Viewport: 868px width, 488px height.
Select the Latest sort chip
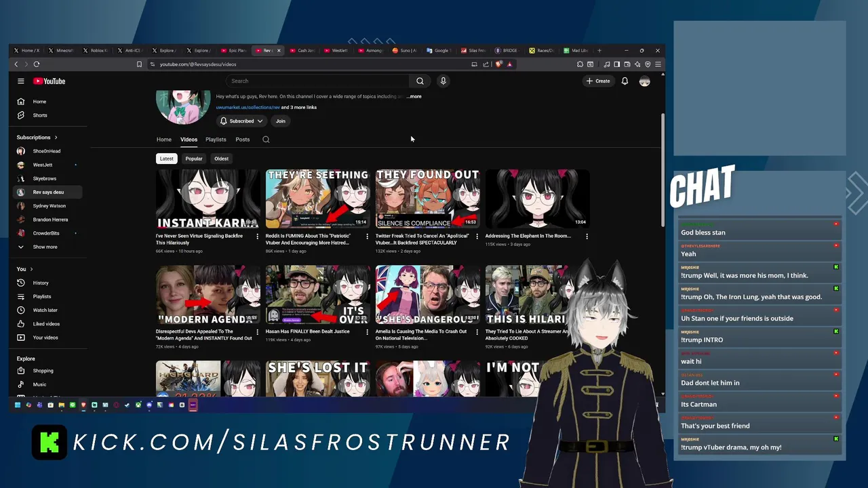[166, 159]
